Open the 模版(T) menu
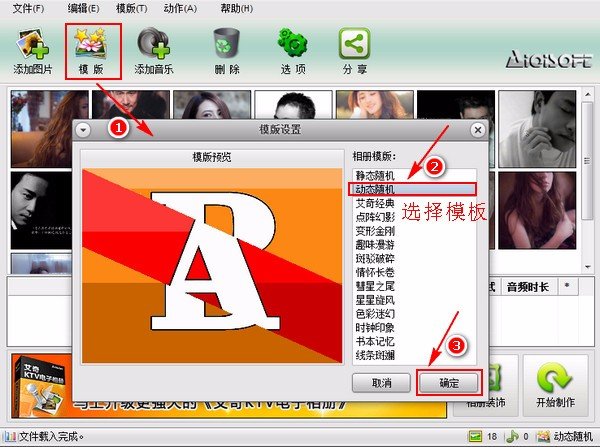 click(x=131, y=8)
